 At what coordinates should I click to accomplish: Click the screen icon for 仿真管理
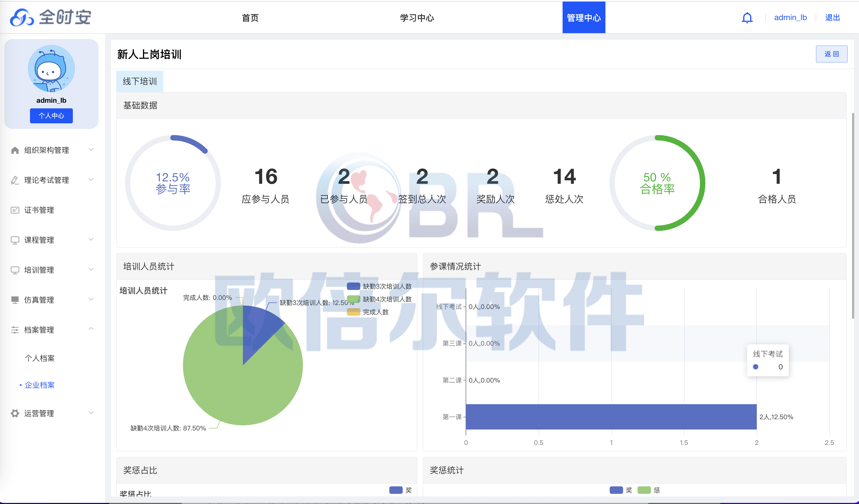click(x=15, y=300)
